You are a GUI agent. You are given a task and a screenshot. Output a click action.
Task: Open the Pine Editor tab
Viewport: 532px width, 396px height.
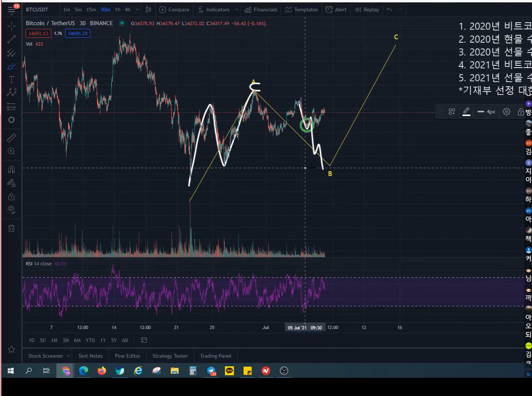128,356
